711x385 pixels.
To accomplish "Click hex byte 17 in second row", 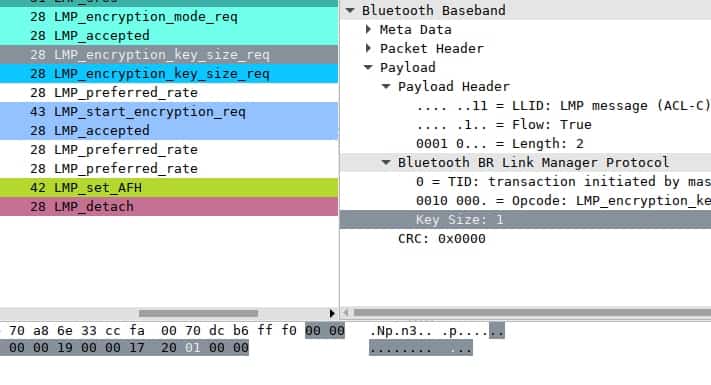I will [136, 348].
